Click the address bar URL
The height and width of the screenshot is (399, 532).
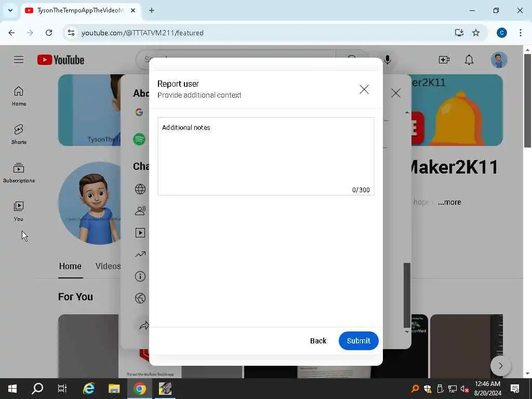click(142, 33)
